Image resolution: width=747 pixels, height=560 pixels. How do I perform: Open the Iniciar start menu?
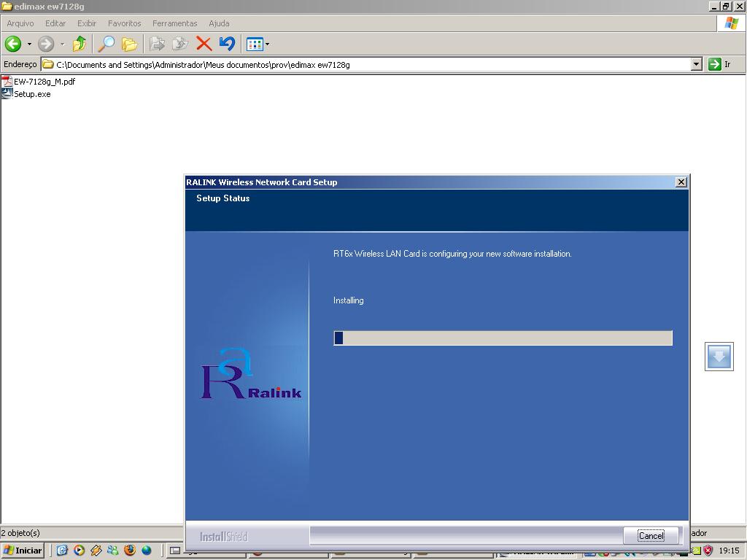click(x=23, y=551)
